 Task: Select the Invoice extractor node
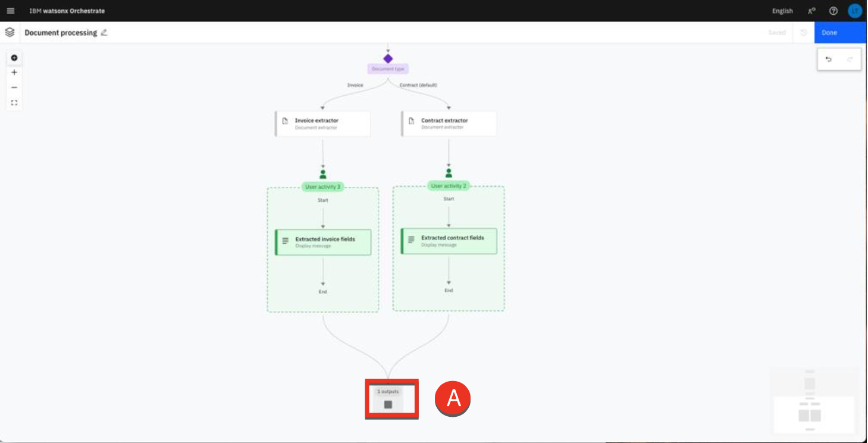pyautogui.click(x=323, y=123)
